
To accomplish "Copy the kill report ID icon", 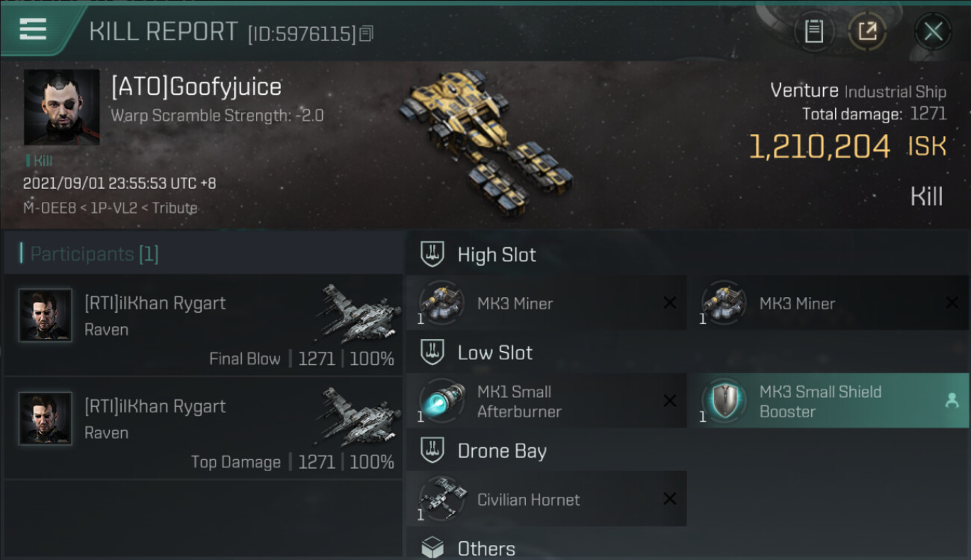I will (366, 34).
